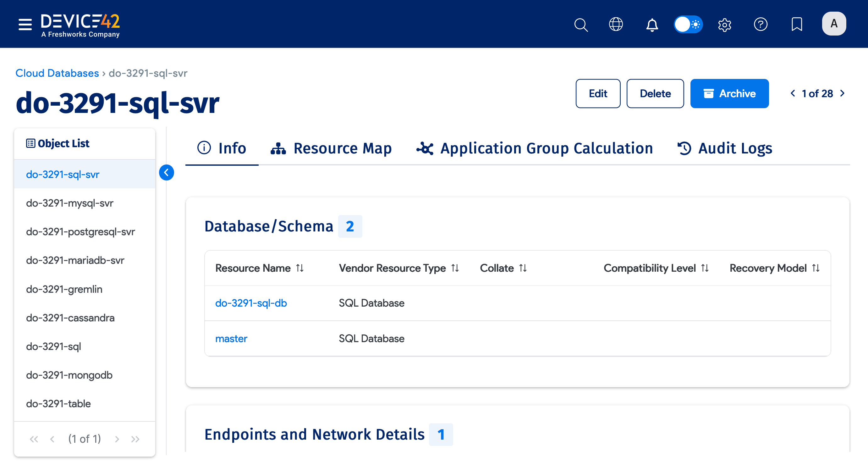Open the hamburger navigation menu
This screenshot has height=461, width=868.
point(25,24)
